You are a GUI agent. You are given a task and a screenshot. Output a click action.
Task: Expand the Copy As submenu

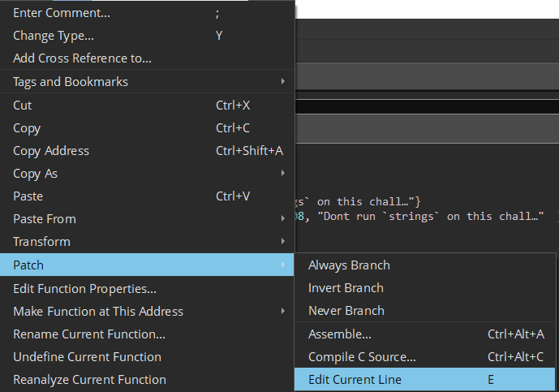point(36,174)
